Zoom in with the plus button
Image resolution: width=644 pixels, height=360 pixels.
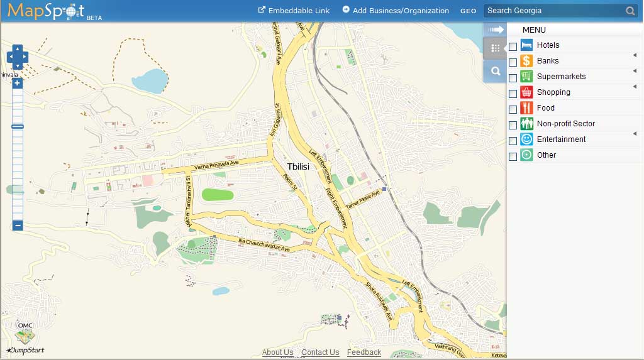(x=17, y=84)
